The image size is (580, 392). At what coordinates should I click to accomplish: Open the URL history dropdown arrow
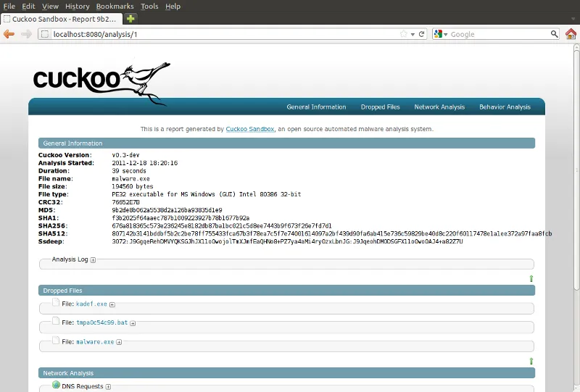tap(413, 34)
